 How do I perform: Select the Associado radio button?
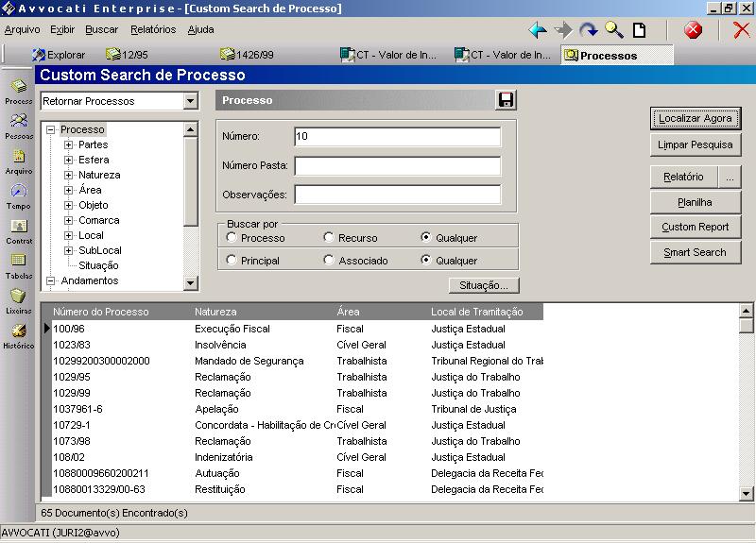[329, 260]
